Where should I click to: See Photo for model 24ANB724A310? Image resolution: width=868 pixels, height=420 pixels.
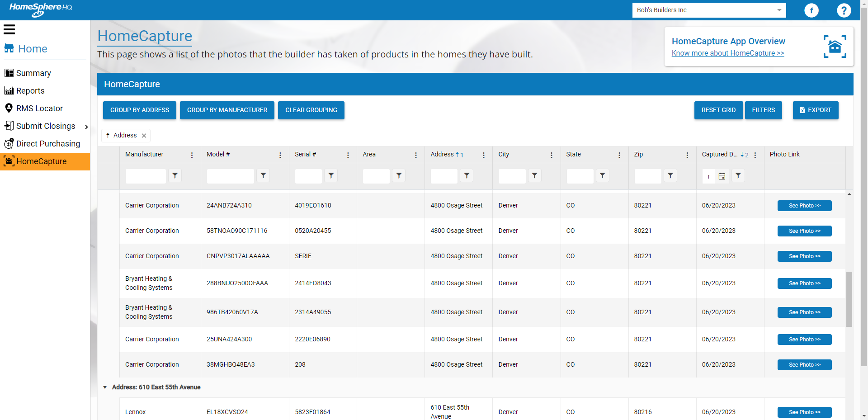point(805,206)
